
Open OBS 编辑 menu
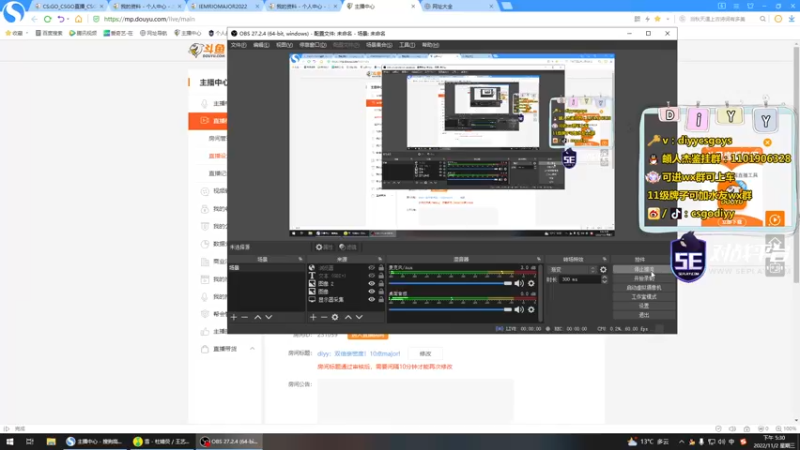(261, 45)
